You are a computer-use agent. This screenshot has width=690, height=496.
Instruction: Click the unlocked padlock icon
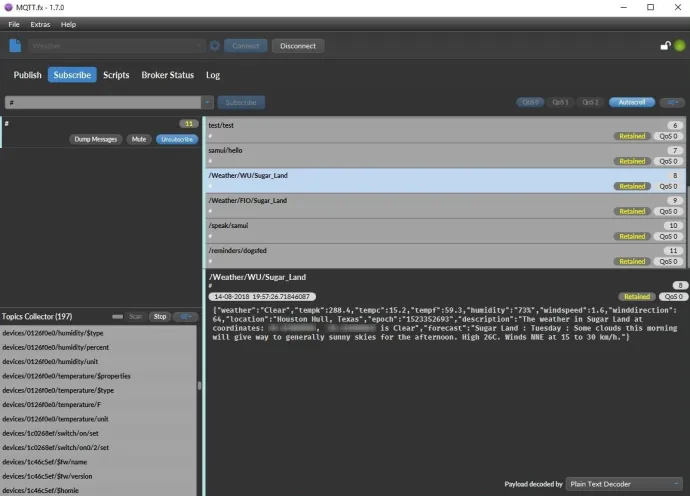click(665, 45)
